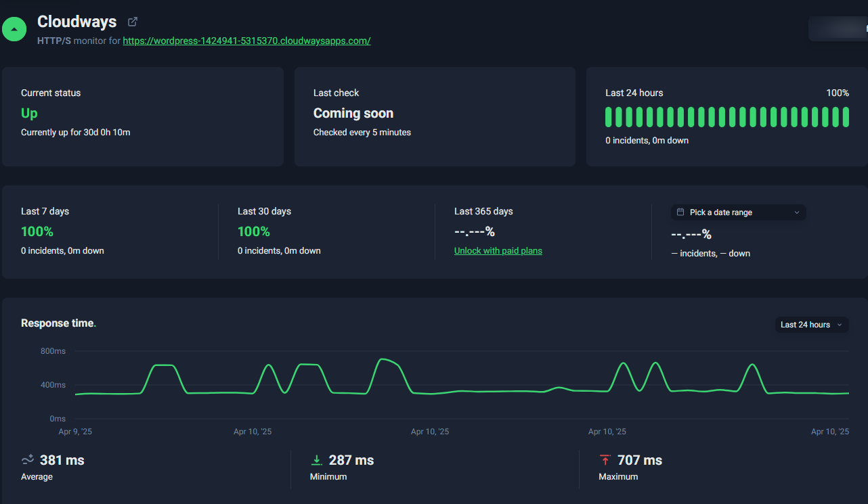This screenshot has width=868, height=504.
Task: Click the green up-status circle icon
Action: (x=14, y=29)
